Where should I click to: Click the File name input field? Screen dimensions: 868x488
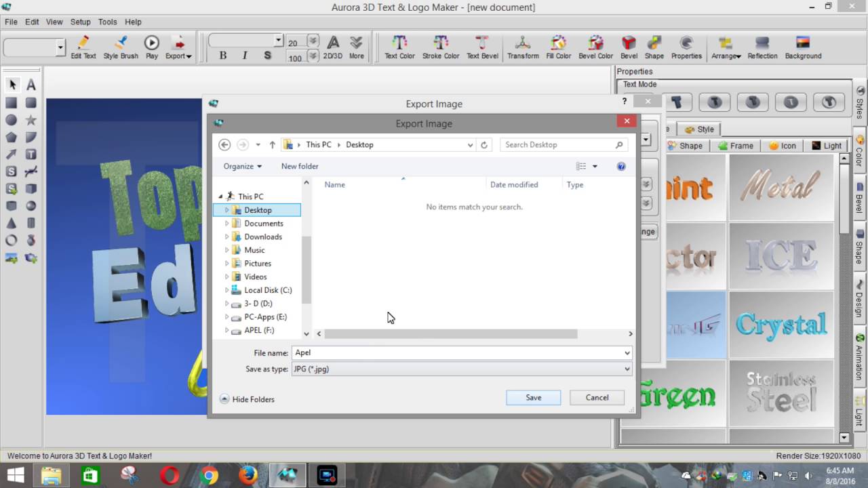coord(461,352)
